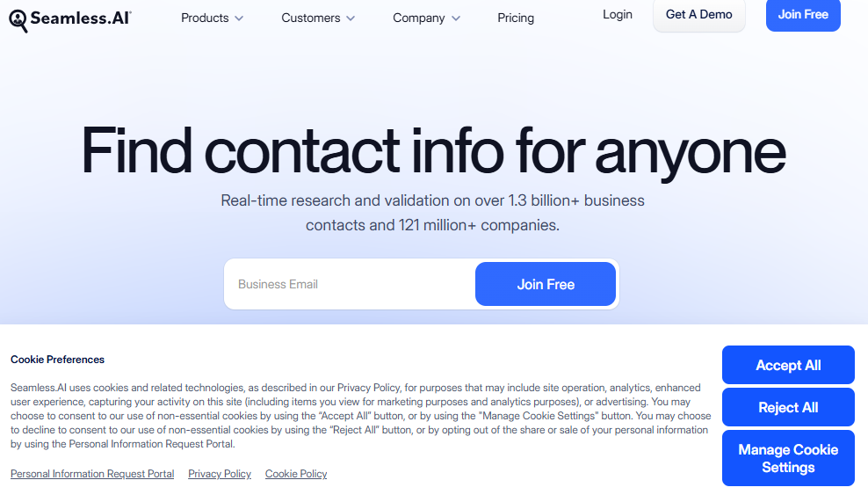This screenshot has height=502, width=868.
Task: Open the Company menu
Action: click(x=418, y=18)
